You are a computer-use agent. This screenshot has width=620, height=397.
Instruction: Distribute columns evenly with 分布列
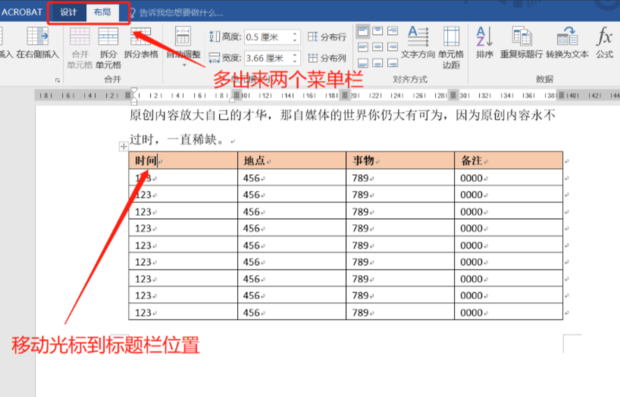[x=327, y=58]
